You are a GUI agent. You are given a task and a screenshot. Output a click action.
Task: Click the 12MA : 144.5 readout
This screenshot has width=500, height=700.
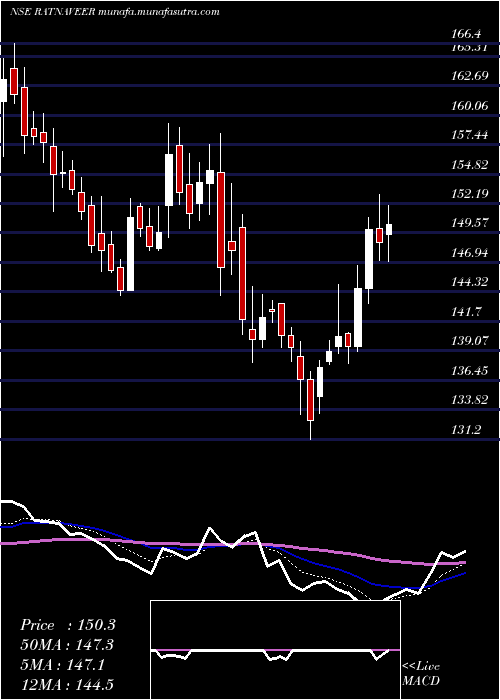(x=67, y=685)
